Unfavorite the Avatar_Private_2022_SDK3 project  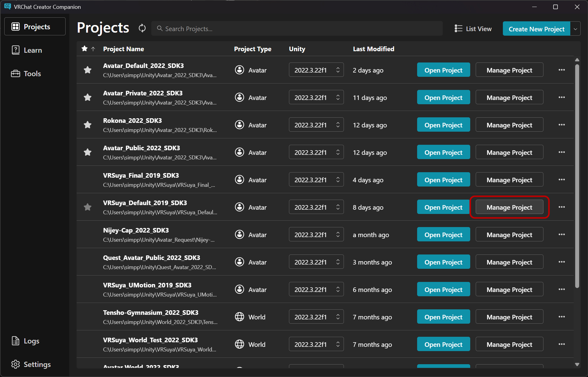point(88,98)
